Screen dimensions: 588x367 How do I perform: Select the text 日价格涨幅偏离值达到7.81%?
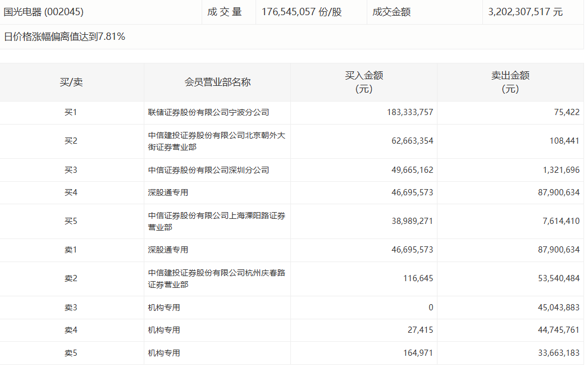click(65, 36)
